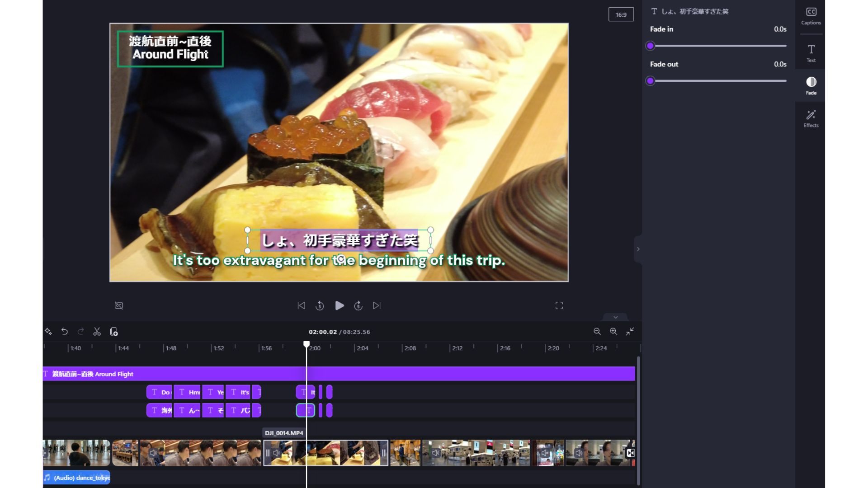Skip to the end of video
This screenshot has height=488, width=868.
pos(377,305)
